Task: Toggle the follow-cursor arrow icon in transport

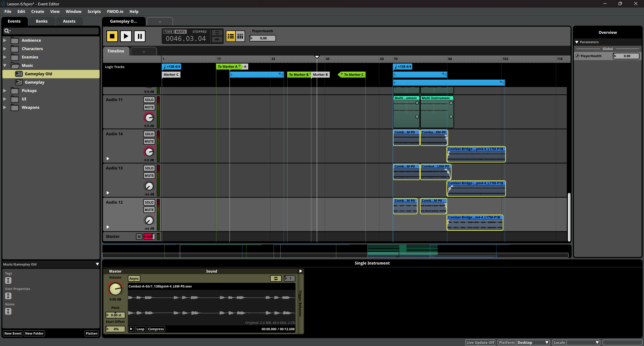Action: pos(217,39)
